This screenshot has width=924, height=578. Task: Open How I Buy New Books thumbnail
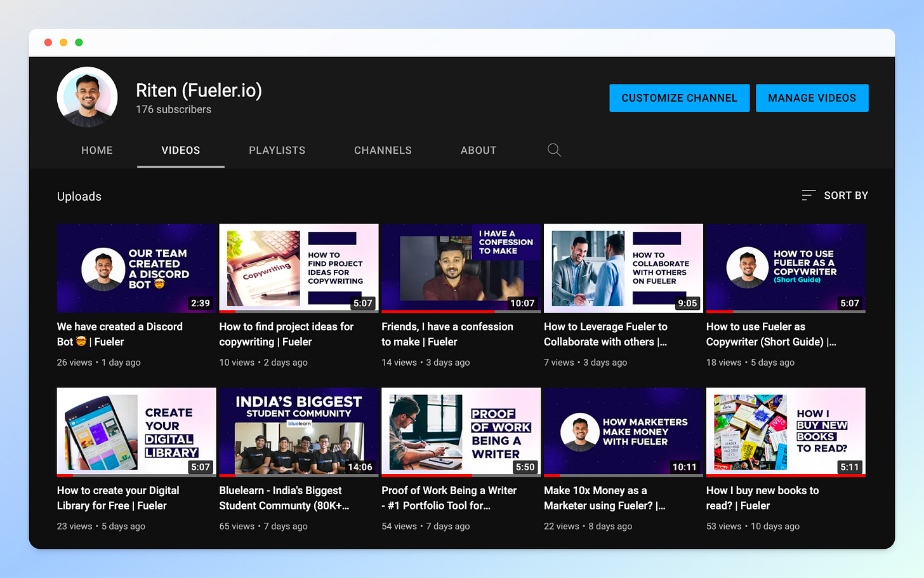tap(786, 432)
